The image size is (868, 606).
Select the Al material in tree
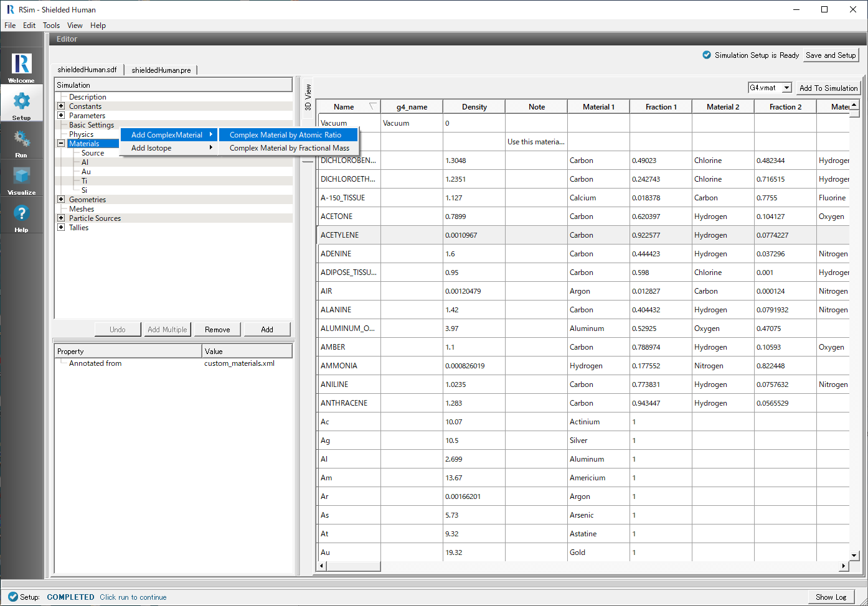85,162
